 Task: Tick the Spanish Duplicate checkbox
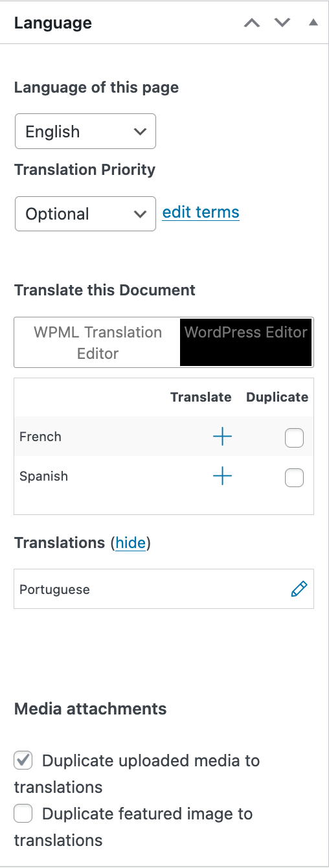[294, 478]
